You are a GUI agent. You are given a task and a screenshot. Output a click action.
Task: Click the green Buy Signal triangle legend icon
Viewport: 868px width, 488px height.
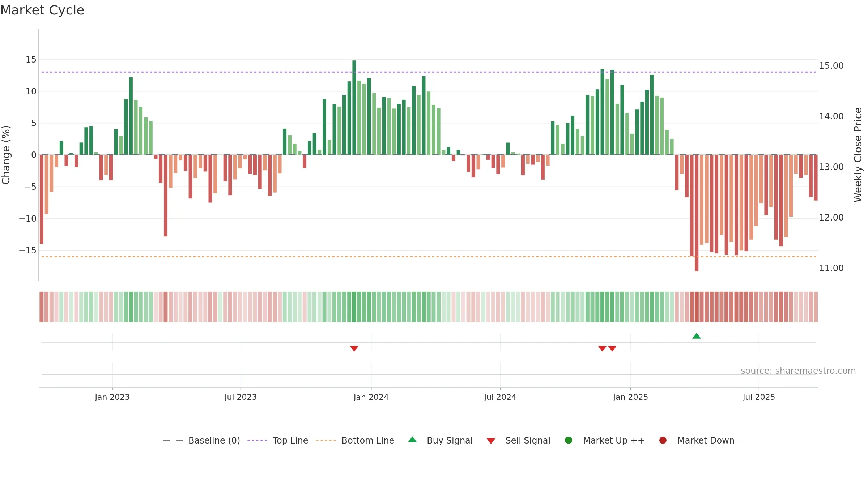coord(412,440)
